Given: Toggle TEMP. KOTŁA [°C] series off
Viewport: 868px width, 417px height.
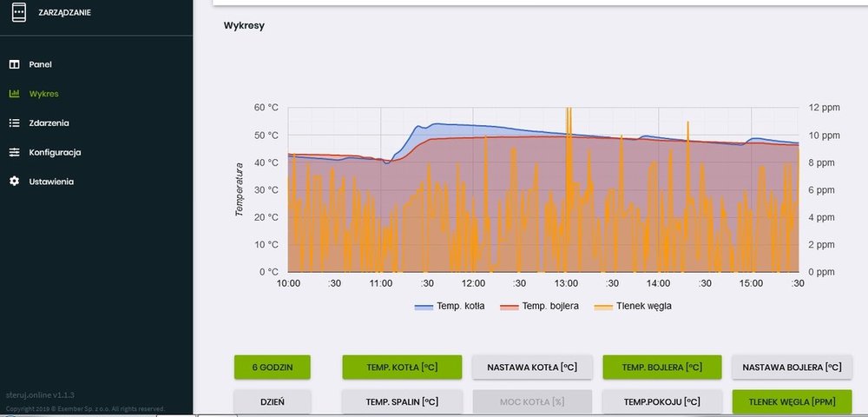Looking at the screenshot, I should [x=402, y=367].
